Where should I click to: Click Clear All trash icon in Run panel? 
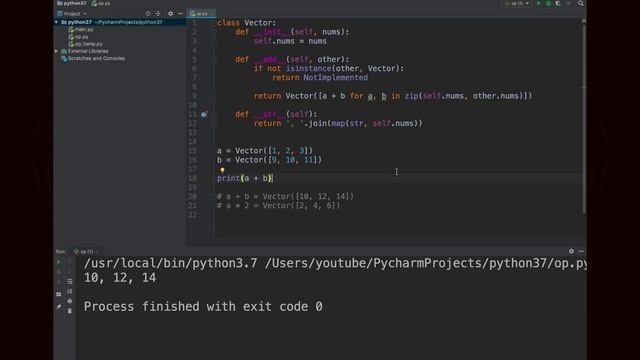pyautogui.click(x=70, y=311)
